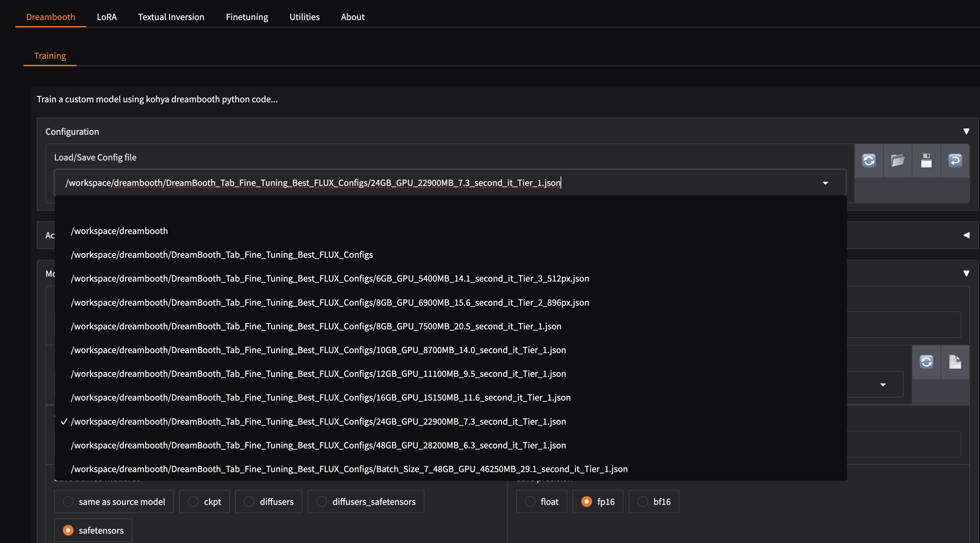Click the document icon beside the model dropdown
This screenshot has width=980, height=543.
955,362
